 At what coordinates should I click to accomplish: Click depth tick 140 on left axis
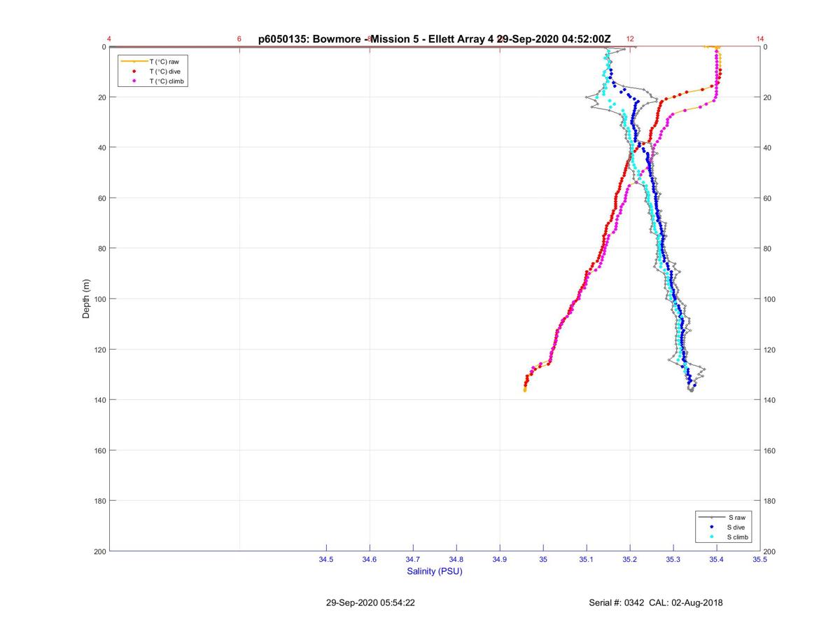coord(99,400)
